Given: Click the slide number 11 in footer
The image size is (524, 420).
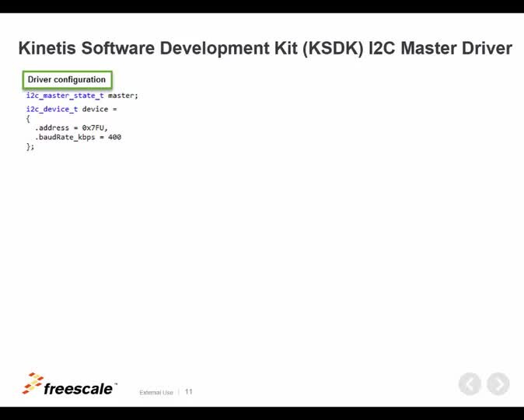Looking at the screenshot, I should click(188, 392).
